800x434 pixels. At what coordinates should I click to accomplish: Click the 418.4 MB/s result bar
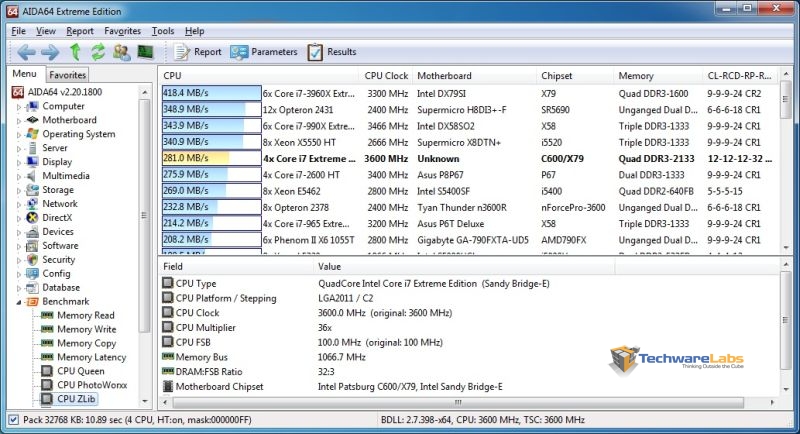pyautogui.click(x=211, y=93)
